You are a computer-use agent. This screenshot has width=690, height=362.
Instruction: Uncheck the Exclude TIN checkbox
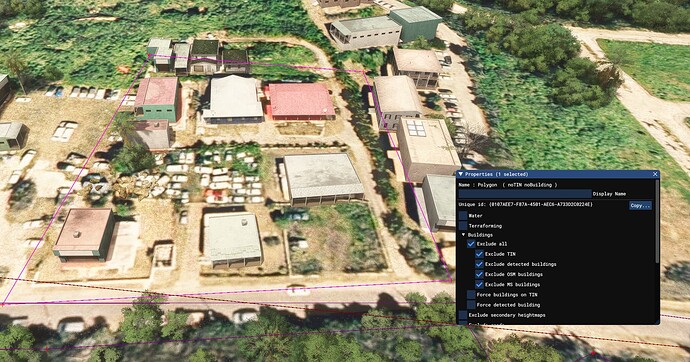tap(479, 254)
